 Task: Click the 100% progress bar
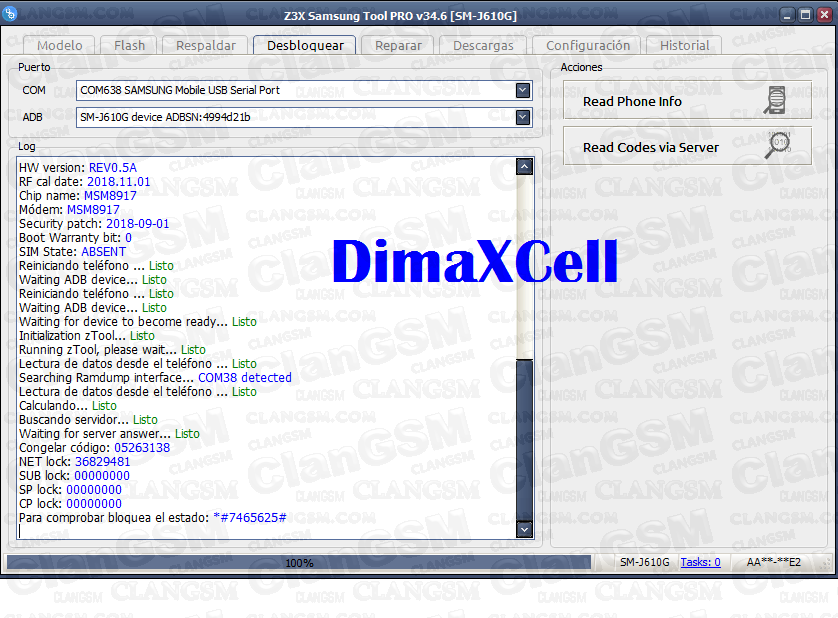pos(299,562)
